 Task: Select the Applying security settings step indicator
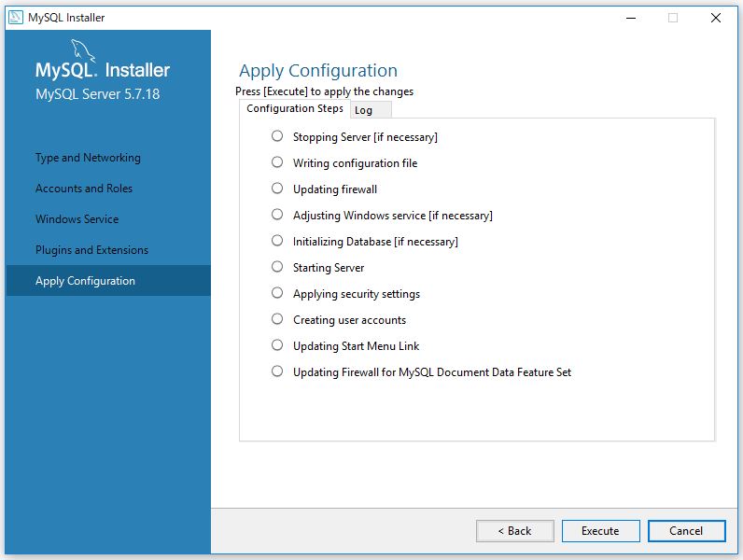point(277,293)
